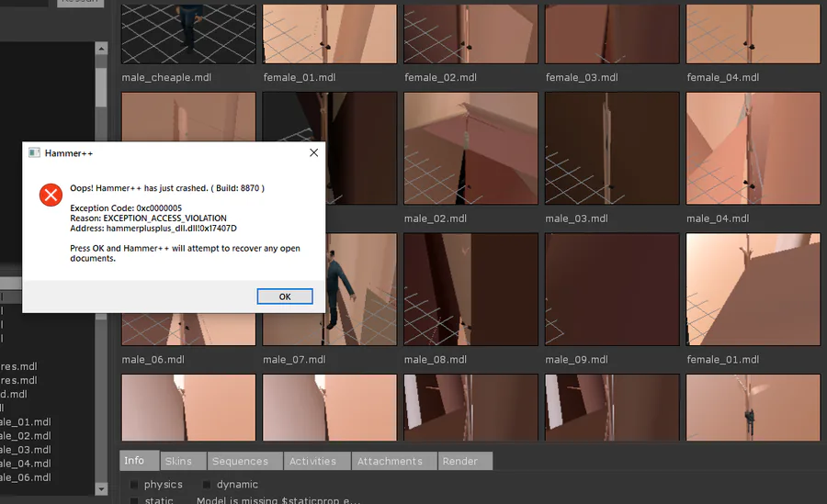
Task: Open the Attachments tab
Action: [394, 461]
